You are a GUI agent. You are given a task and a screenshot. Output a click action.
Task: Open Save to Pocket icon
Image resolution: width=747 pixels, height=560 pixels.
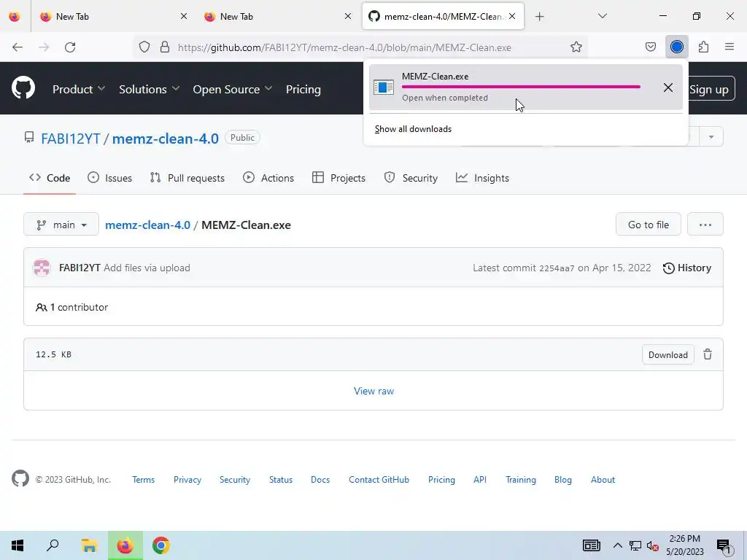(x=650, y=47)
